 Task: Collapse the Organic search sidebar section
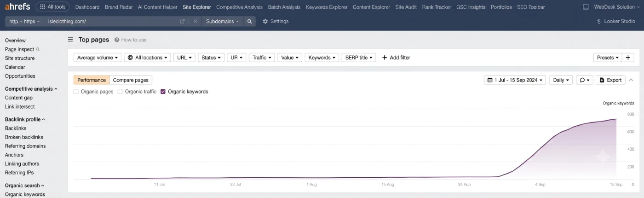pyautogui.click(x=25, y=186)
